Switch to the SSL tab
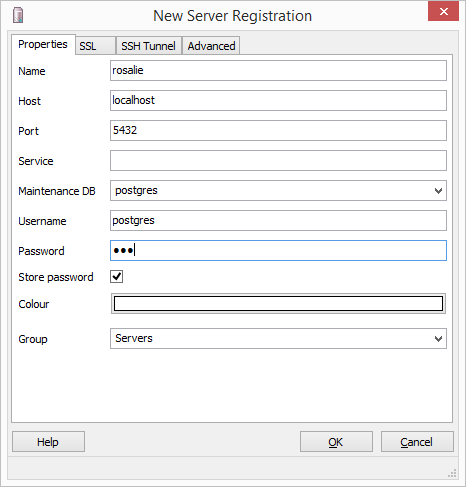 point(96,46)
